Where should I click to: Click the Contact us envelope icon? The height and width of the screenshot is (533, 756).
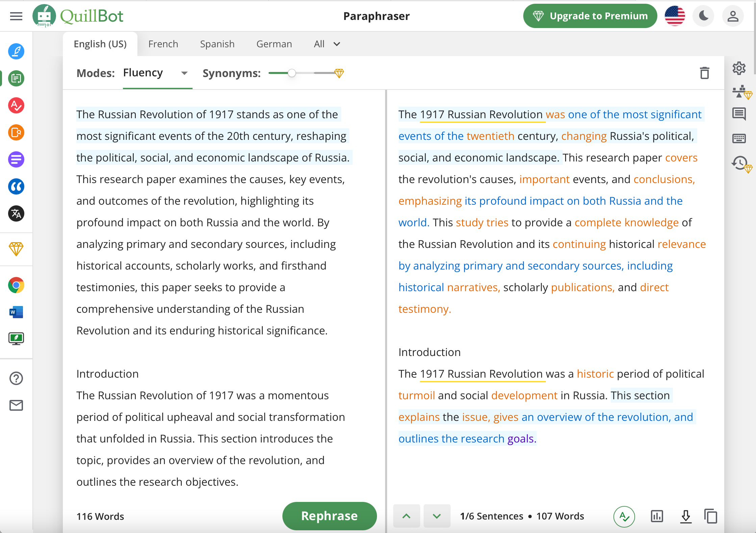[x=16, y=405]
